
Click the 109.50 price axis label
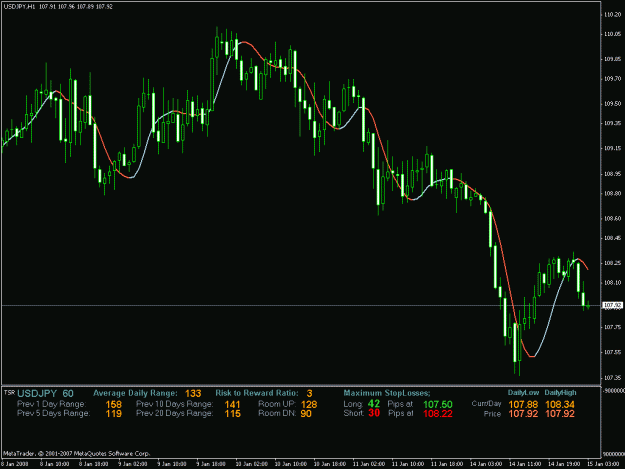[x=613, y=104]
